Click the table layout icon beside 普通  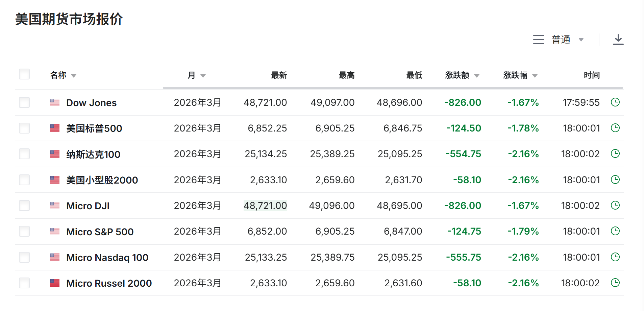(538, 39)
